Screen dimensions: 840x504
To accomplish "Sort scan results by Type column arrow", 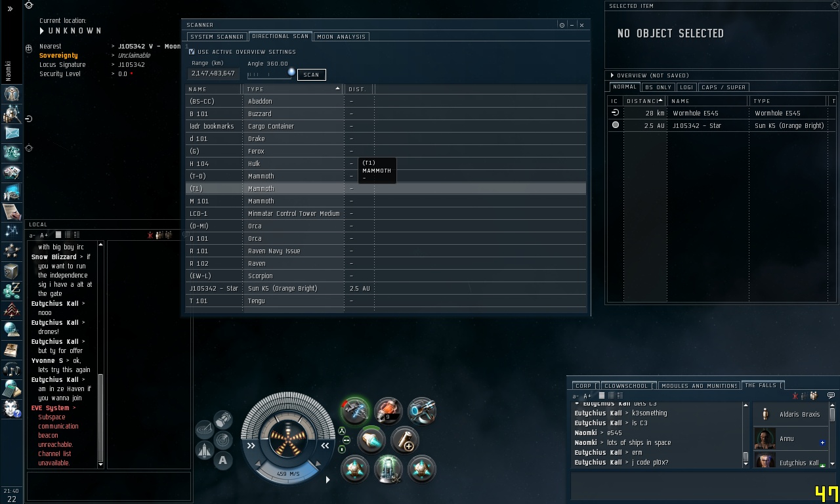I will (x=338, y=89).
